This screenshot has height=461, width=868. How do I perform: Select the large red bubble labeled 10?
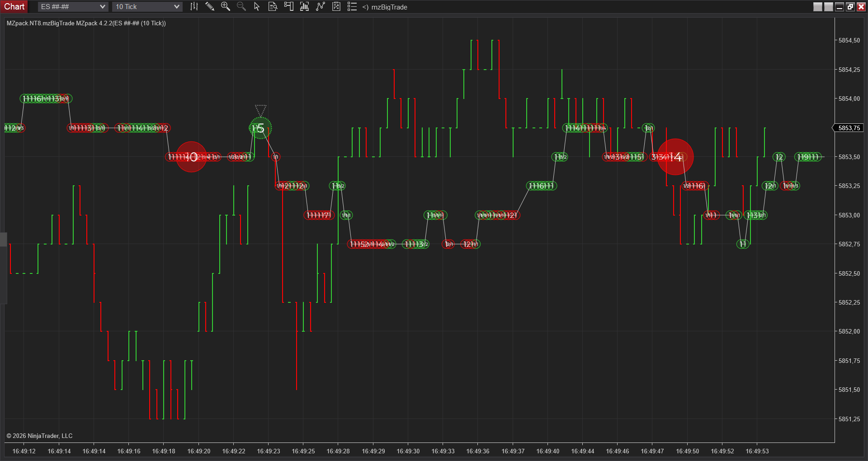(x=191, y=157)
